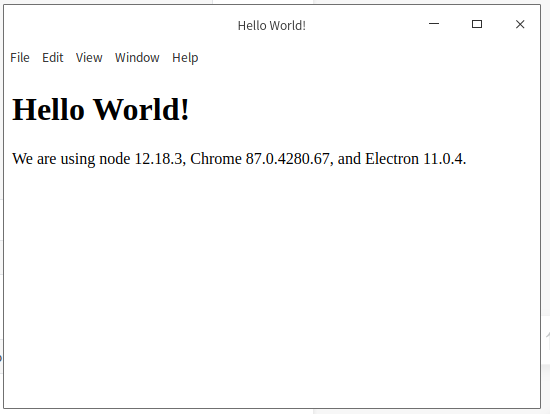550x414 pixels.
Task: Click the word and before Electron
Action: click(x=349, y=159)
